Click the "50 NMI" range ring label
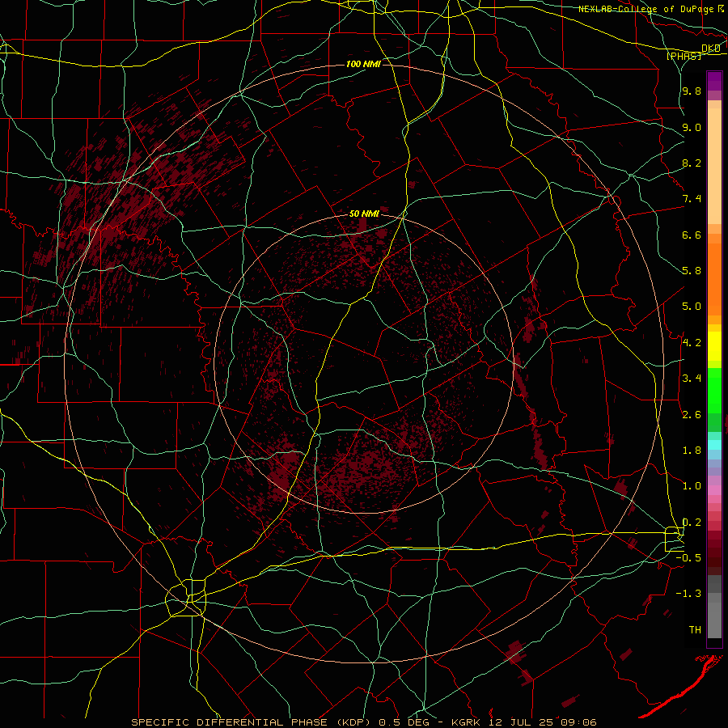 tap(364, 214)
